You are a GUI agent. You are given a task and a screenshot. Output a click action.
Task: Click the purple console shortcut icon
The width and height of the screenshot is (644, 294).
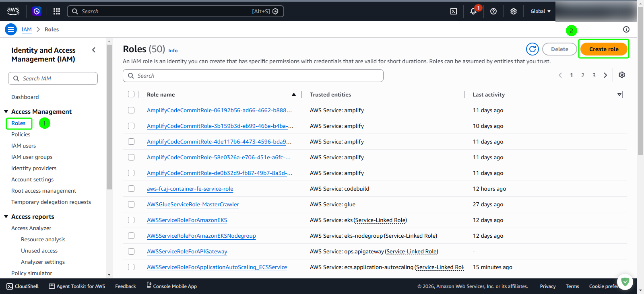(37, 11)
